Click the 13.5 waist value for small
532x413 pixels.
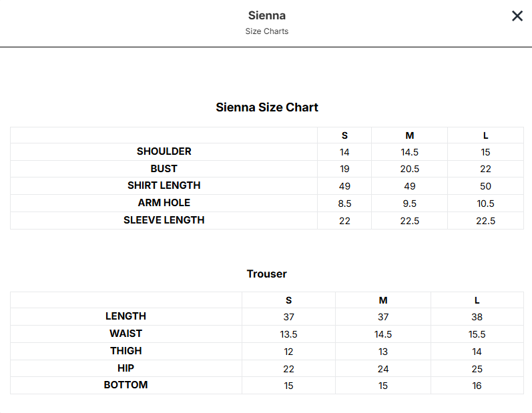[x=289, y=334]
